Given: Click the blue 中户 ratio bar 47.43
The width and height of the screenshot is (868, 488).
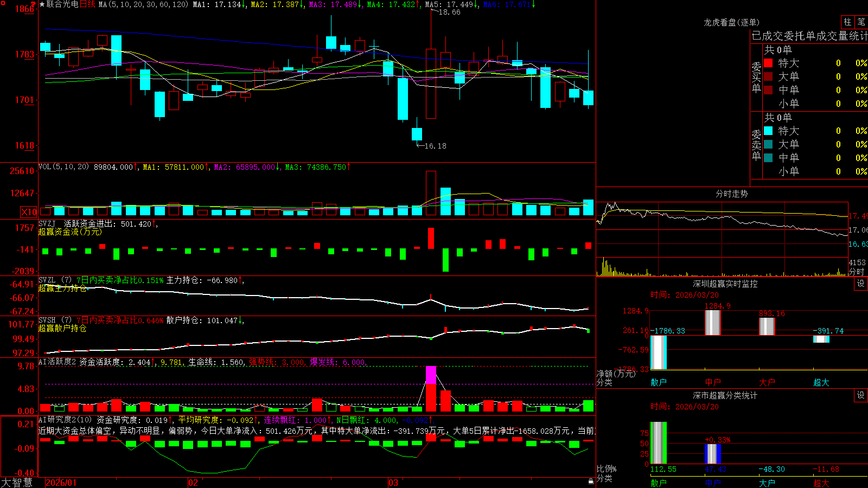Looking at the screenshot, I should click(x=712, y=454).
